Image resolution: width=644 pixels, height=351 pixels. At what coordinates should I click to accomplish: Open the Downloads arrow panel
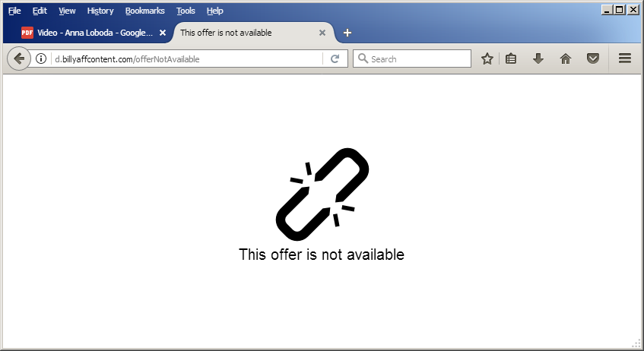click(x=538, y=58)
